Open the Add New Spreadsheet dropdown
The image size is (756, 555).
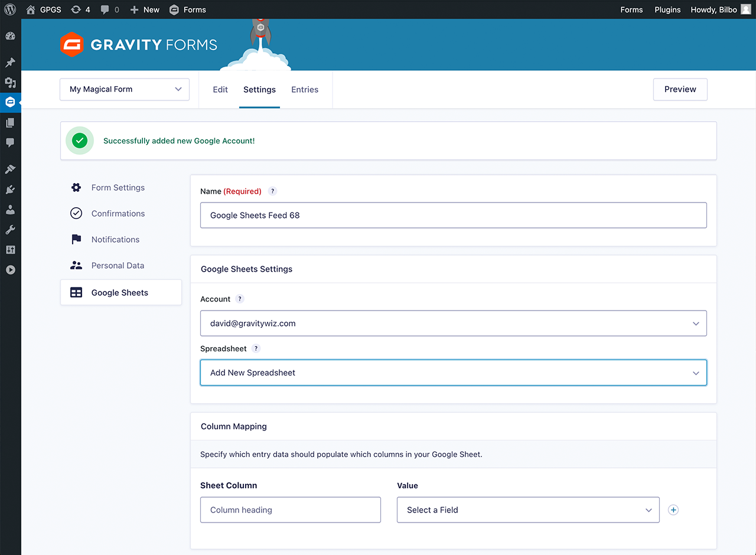point(454,373)
